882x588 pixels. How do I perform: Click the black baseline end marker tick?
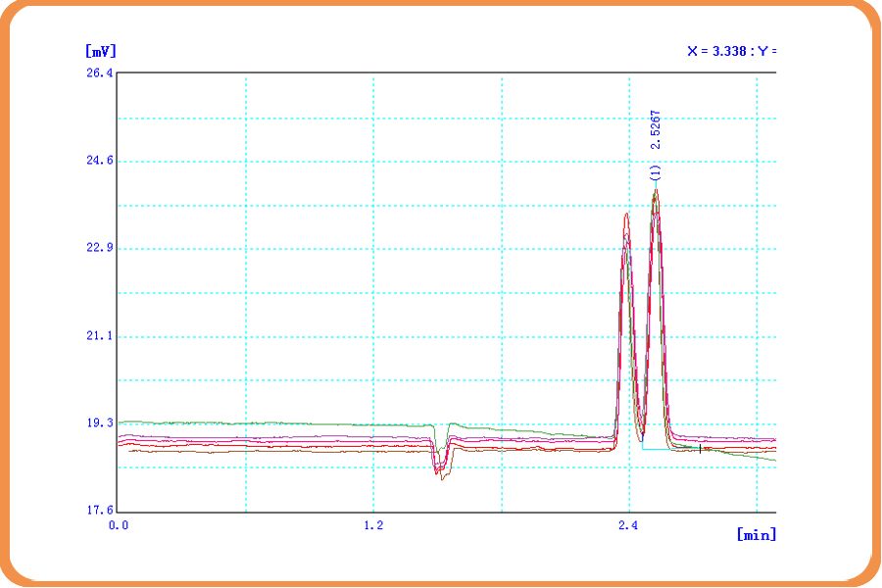pyautogui.click(x=700, y=449)
